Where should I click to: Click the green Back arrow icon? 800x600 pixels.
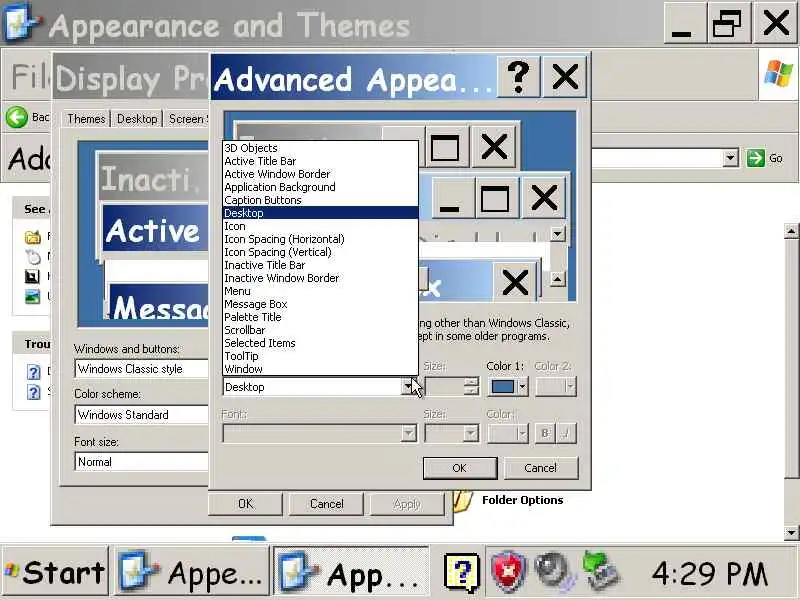coord(17,117)
